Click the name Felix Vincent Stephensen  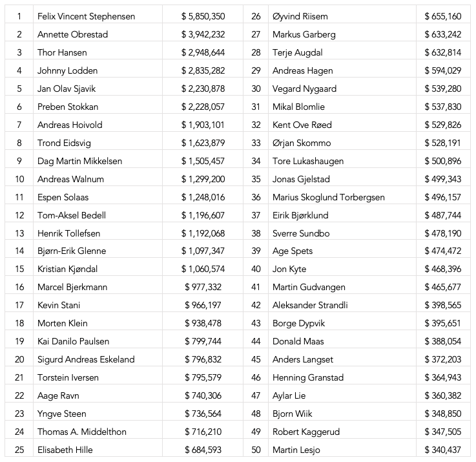tap(87, 16)
